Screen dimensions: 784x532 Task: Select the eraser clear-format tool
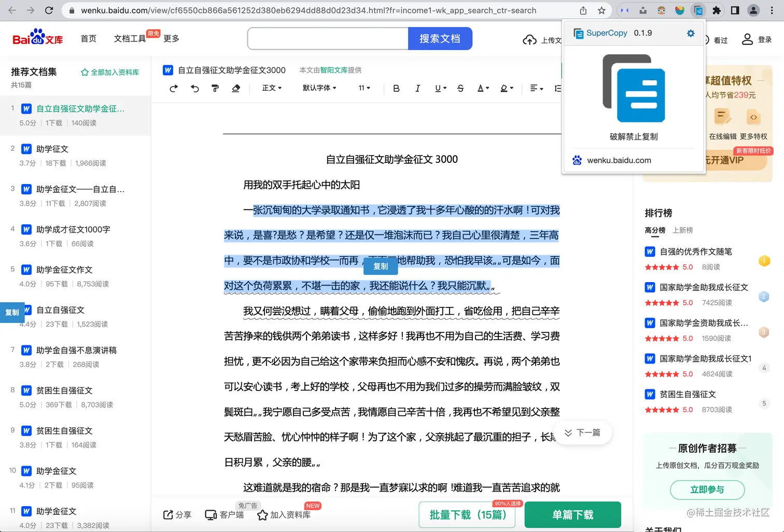point(236,88)
